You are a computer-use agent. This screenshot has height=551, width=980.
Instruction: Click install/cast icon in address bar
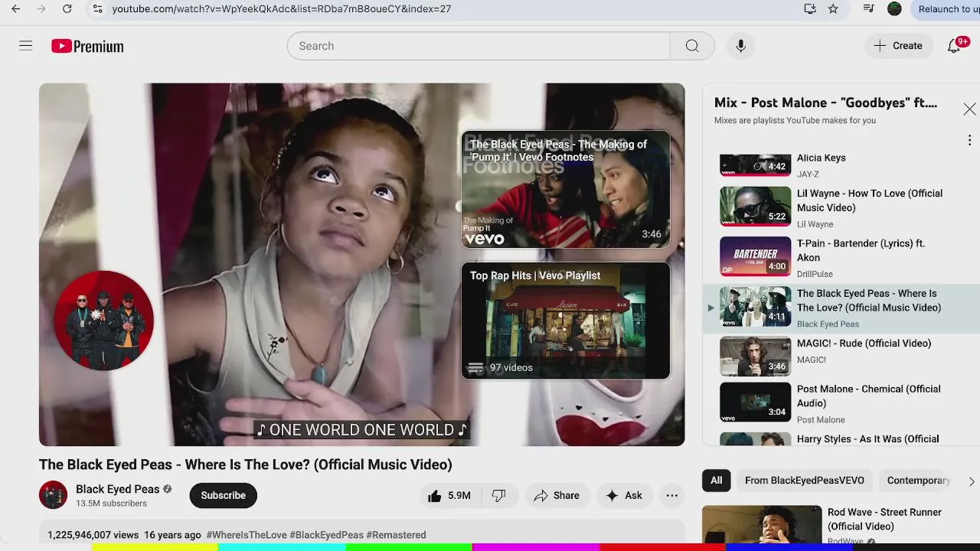pyautogui.click(x=810, y=9)
